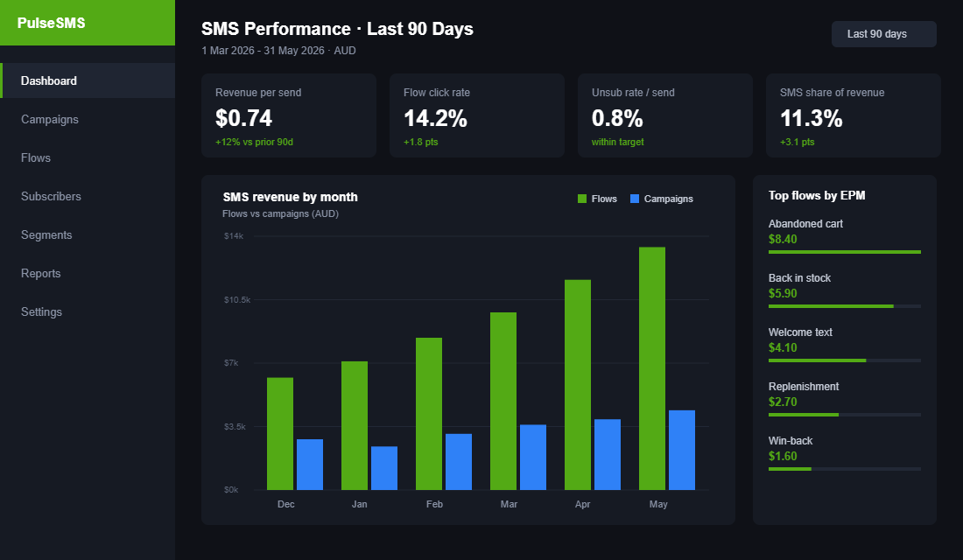Click the green Flows bar for Mar
The width and height of the screenshot is (963, 560).
tap(503, 401)
